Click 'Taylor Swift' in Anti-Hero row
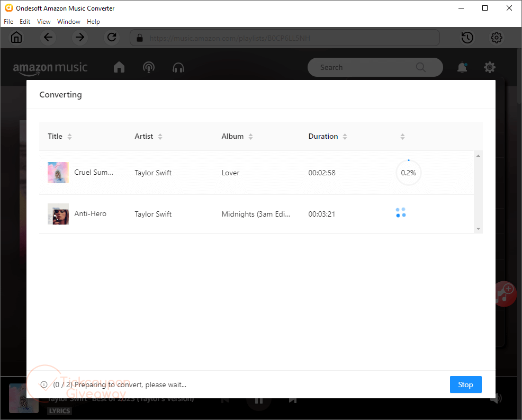Image resolution: width=522 pixels, height=420 pixels. 153,214
